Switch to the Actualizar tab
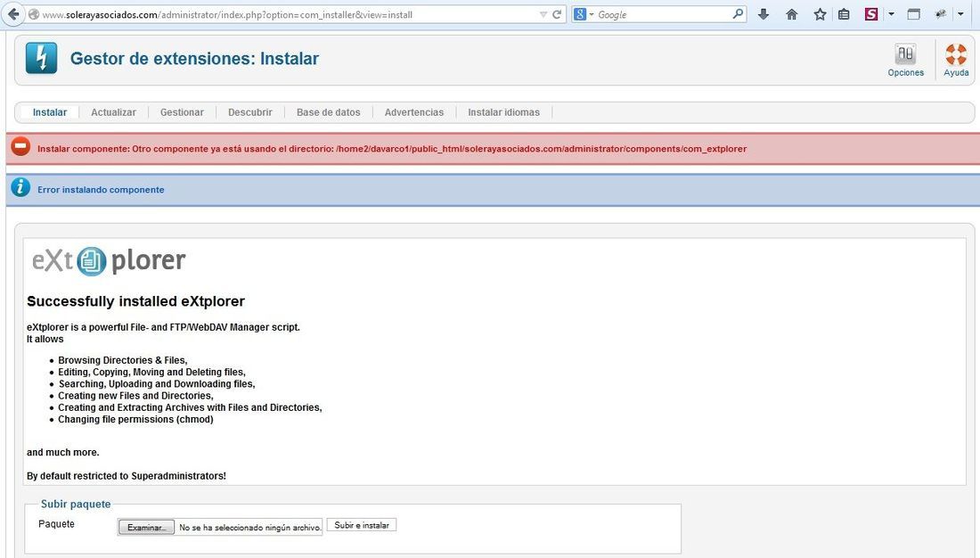 point(113,112)
